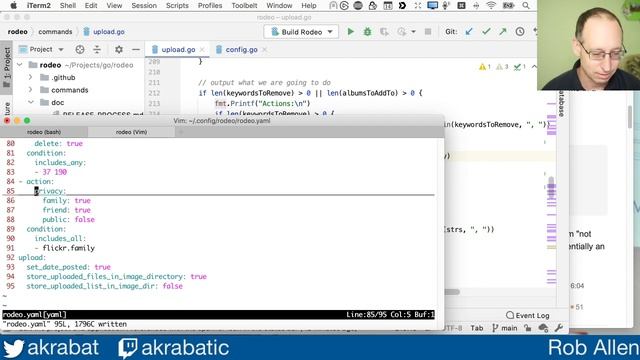Close the config.go tab

pyautogui.click(x=264, y=49)
